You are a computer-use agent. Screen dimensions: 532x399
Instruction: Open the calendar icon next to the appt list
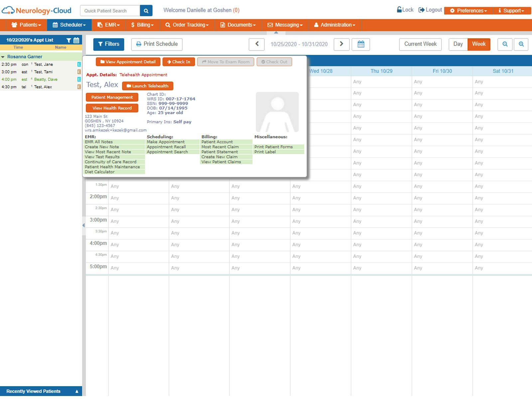pyautogui.click(x=76, y=40)
